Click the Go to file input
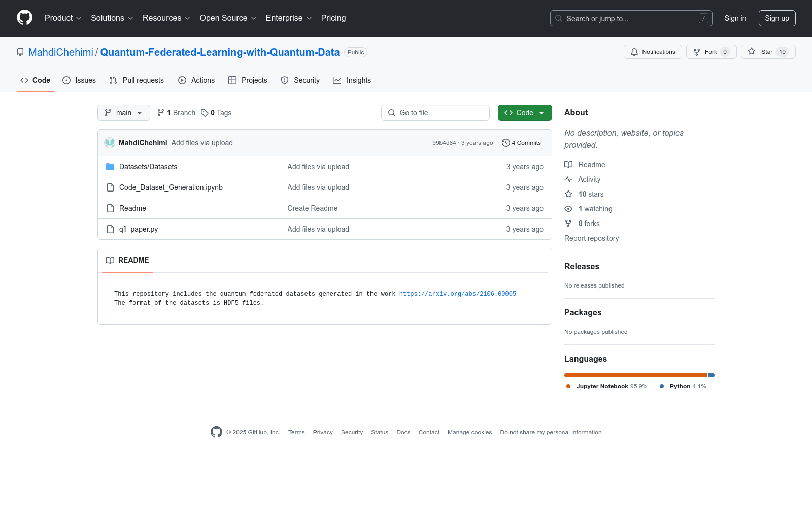 [x=435, y=113]
